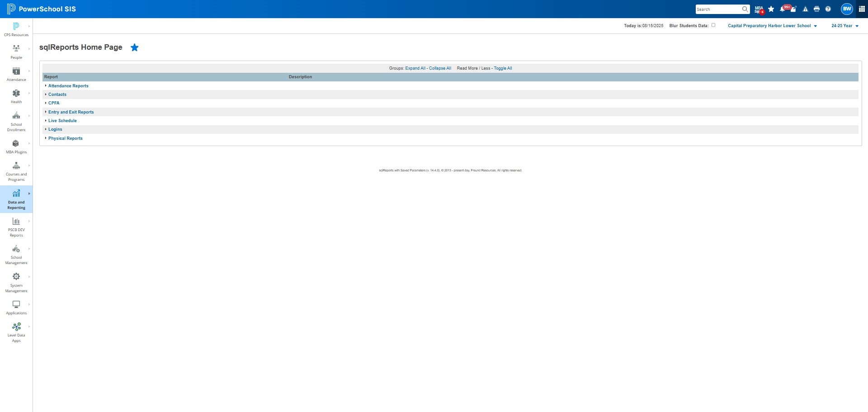Open PSCB DEV Reports in the sidebar

[x=16, y=227]
